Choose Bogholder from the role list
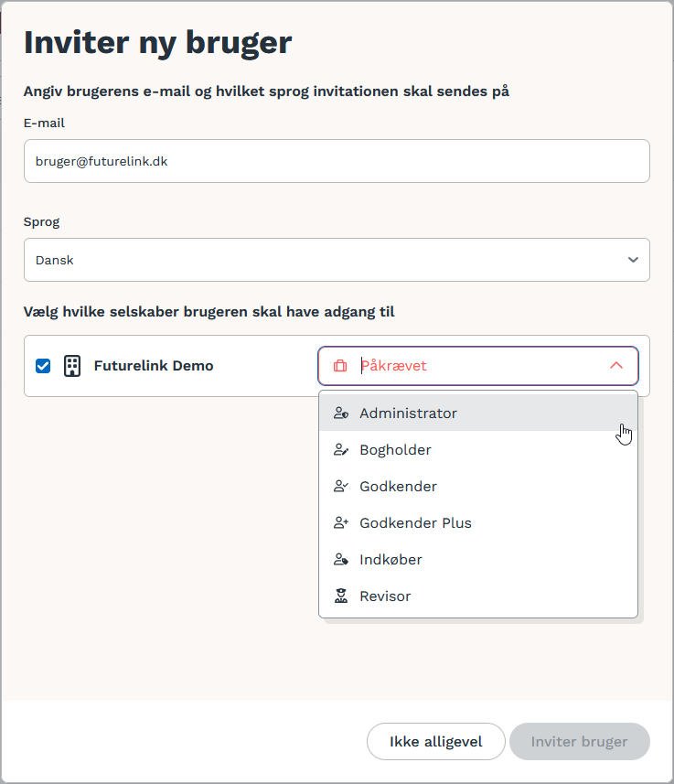The width and height of the screenshot is (674, 784). point(478,449)
